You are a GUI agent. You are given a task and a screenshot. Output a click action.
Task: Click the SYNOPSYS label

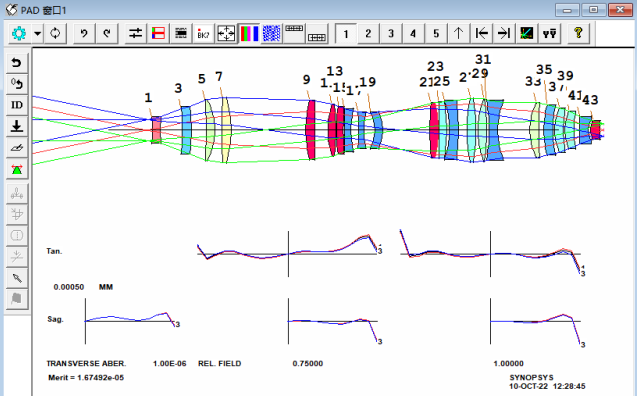click(531, 378)
